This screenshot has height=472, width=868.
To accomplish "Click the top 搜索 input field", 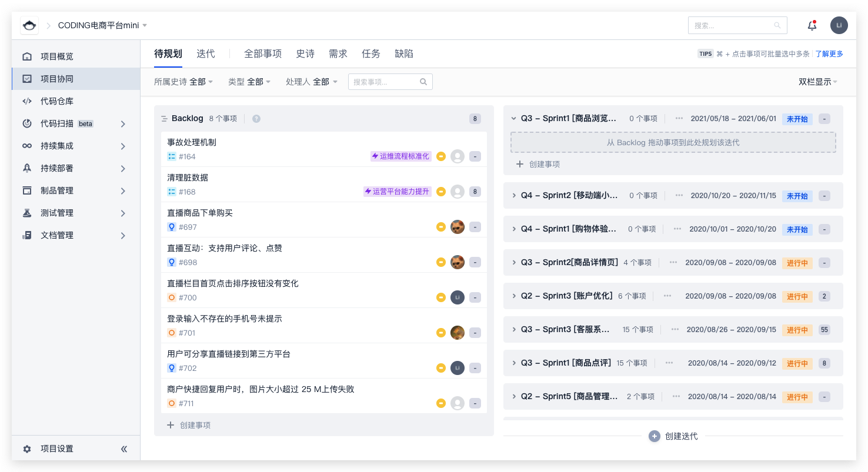I will (737, 25).
